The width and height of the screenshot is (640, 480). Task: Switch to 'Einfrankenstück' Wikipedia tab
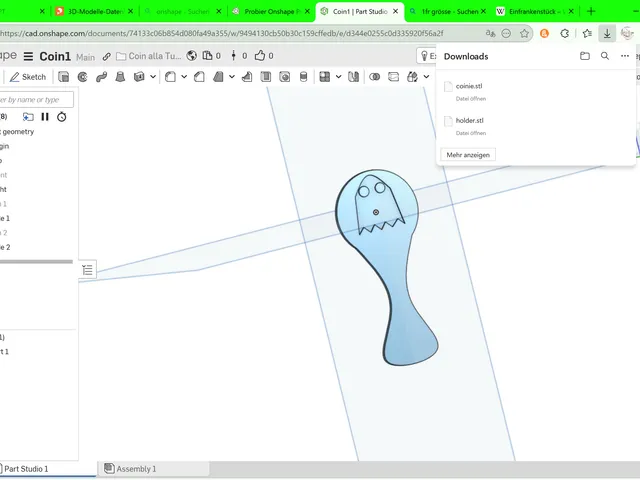pos(536,11)
